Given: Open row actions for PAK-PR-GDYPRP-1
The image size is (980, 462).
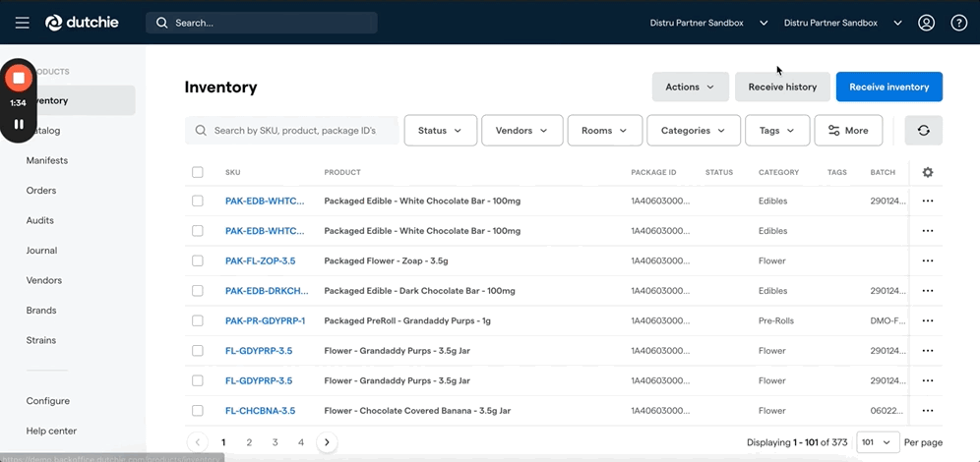Looking at the screenshot, I should point(928,320).
